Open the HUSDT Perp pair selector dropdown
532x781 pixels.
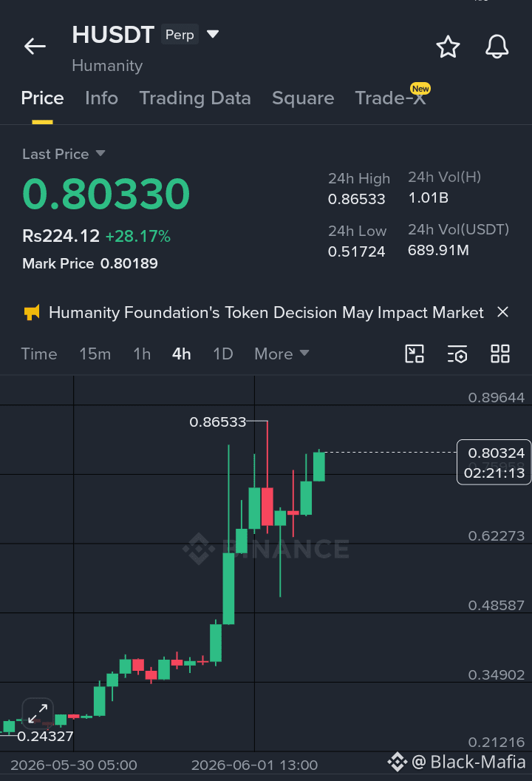[213, 34]
